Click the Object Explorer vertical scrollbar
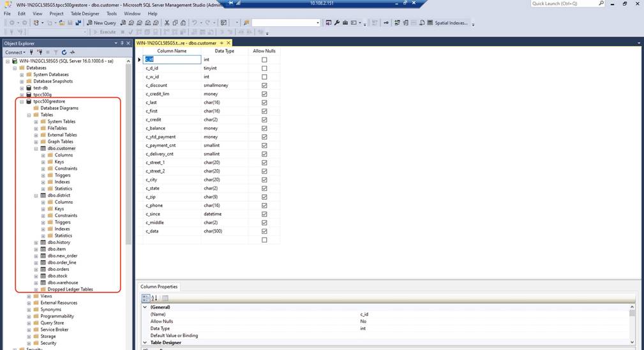Viewport: 644px width, 350px height. [x=128, y=156]
